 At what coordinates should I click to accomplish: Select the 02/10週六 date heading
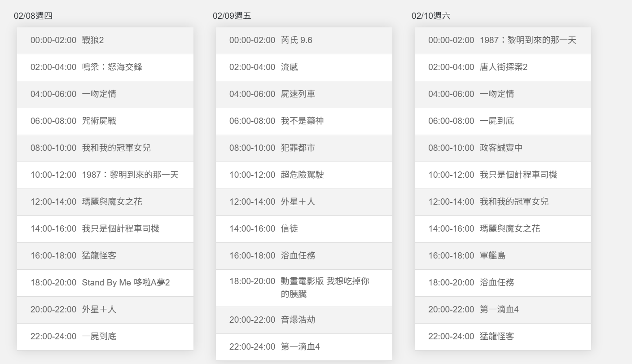pos(431,16)
